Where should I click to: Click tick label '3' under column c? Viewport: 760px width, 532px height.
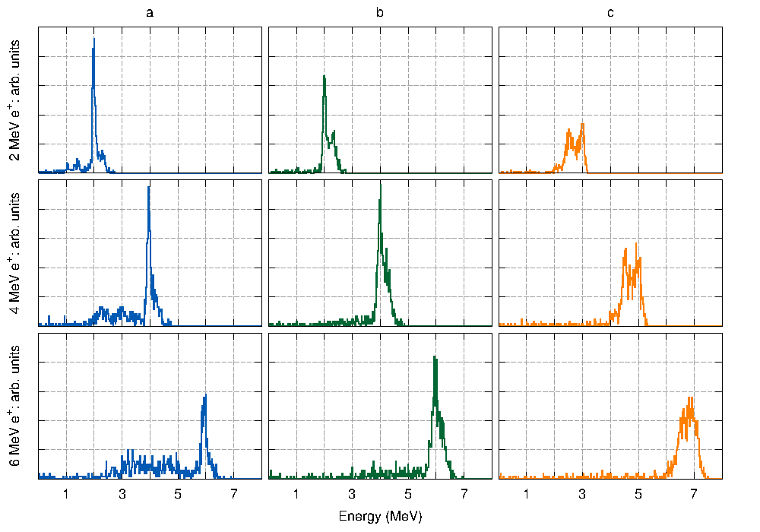pyautogui.click(x=582, y=494)
